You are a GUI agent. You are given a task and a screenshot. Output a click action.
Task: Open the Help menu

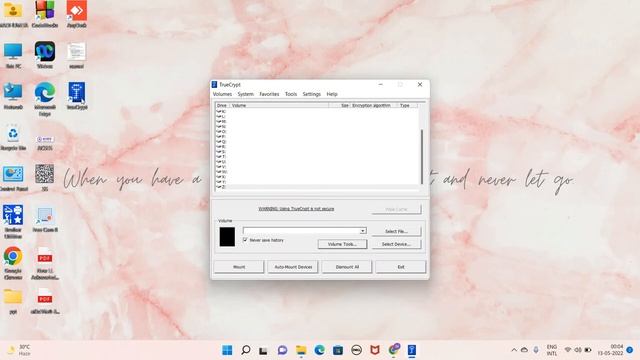tap(332, 94)
